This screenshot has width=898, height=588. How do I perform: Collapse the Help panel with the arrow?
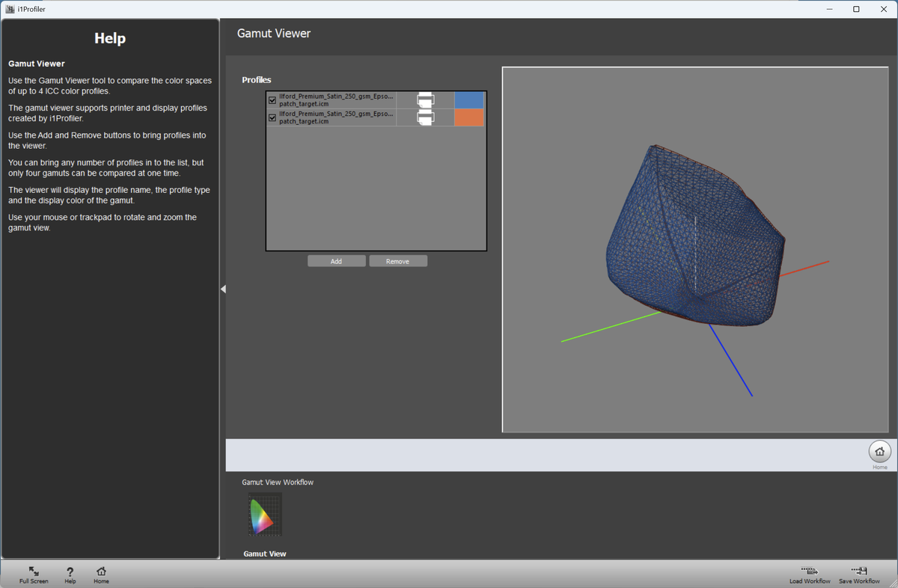223,289
